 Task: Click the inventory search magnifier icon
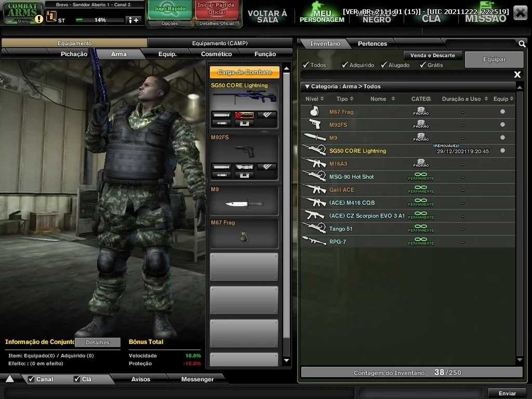click(x=522, y=44)
